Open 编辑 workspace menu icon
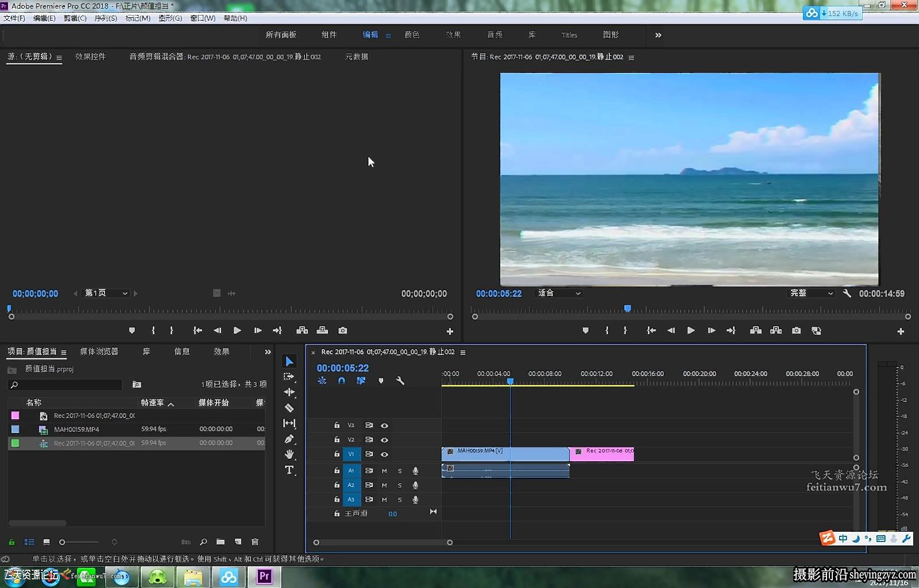Viewport: 919px width, 588px height. (x=388, y=36)
